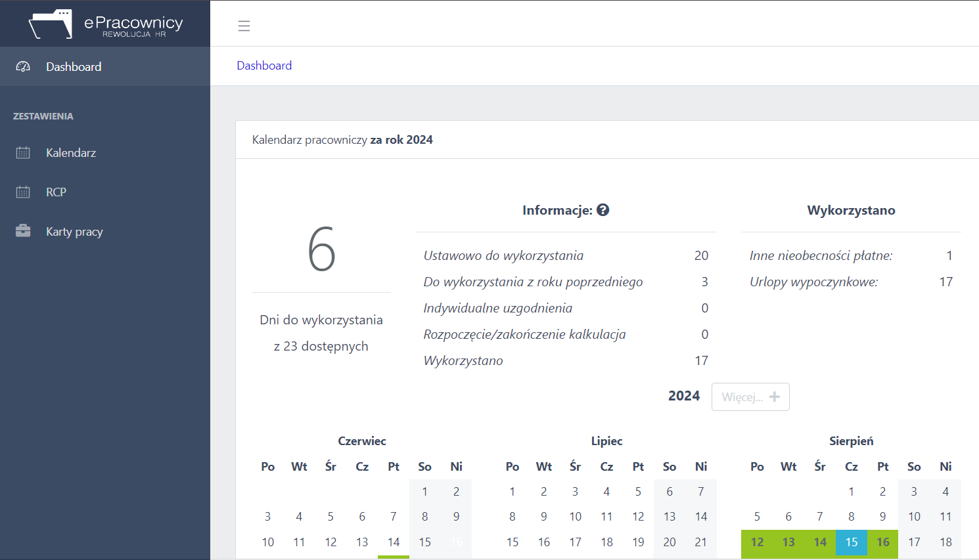The width and height of the screenshot is (979, 560).
Task: Click 'Dni do wykorzystania' caption
Action: pos(321,320)
